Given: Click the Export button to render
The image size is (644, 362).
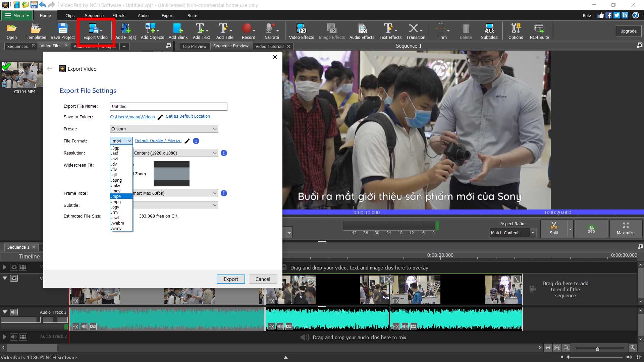Looking at the screenshot, I should pyautogui.click(x=230, y=279).
